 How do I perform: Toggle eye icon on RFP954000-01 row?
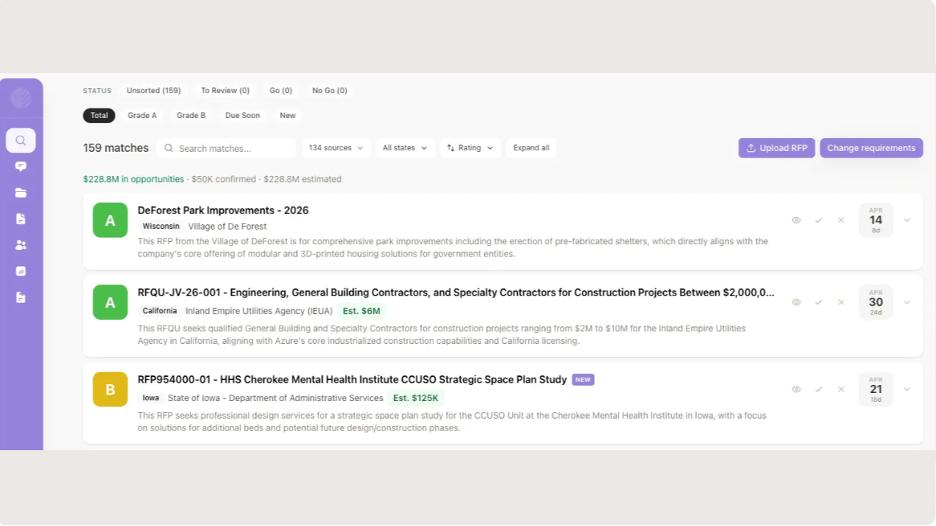tap(796, 389)
